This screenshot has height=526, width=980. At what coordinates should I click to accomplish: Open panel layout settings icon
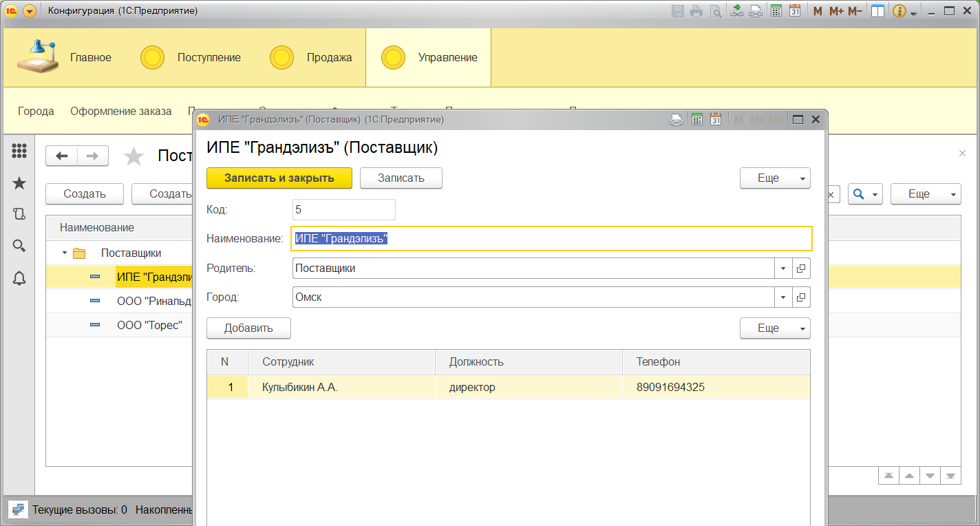[877, 11]
